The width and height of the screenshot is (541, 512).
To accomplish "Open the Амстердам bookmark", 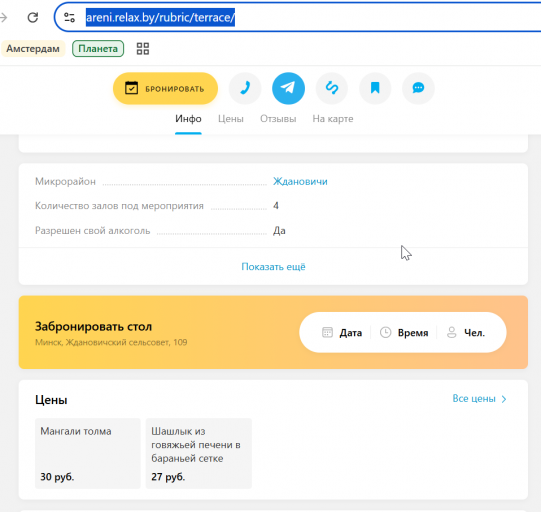I will (33, 49).
